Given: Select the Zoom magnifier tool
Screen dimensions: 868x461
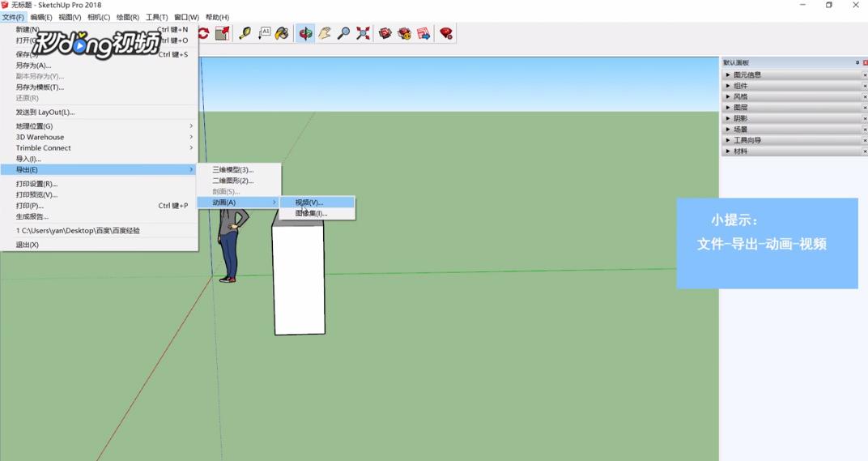Looking at the screenshot, I should (344, 33).
